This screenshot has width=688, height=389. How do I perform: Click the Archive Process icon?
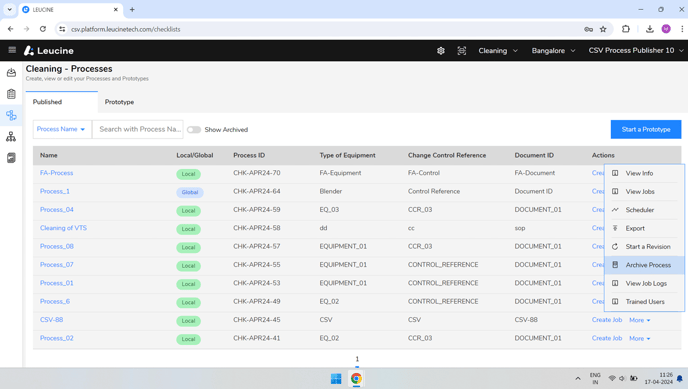(615, 265)
